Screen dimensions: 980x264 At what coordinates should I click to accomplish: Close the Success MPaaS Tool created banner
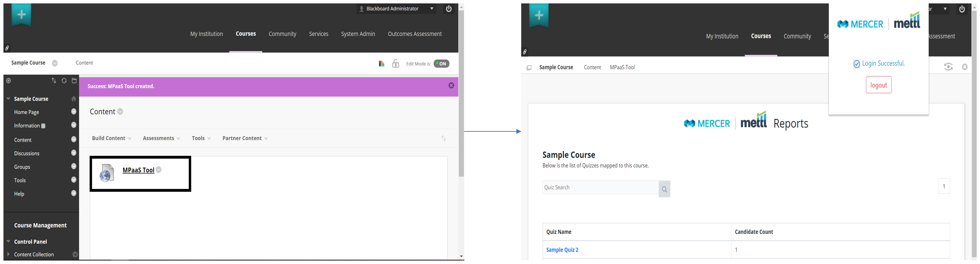451,85
